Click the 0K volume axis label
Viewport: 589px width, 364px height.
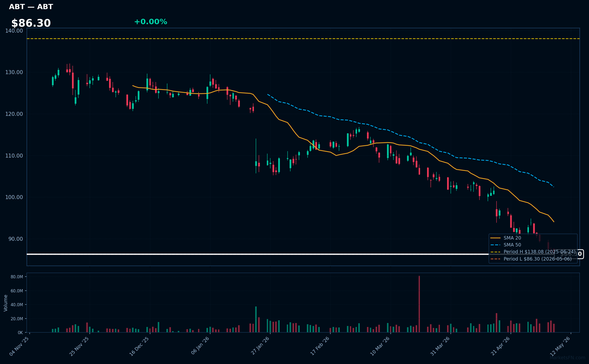coord(20,333)
